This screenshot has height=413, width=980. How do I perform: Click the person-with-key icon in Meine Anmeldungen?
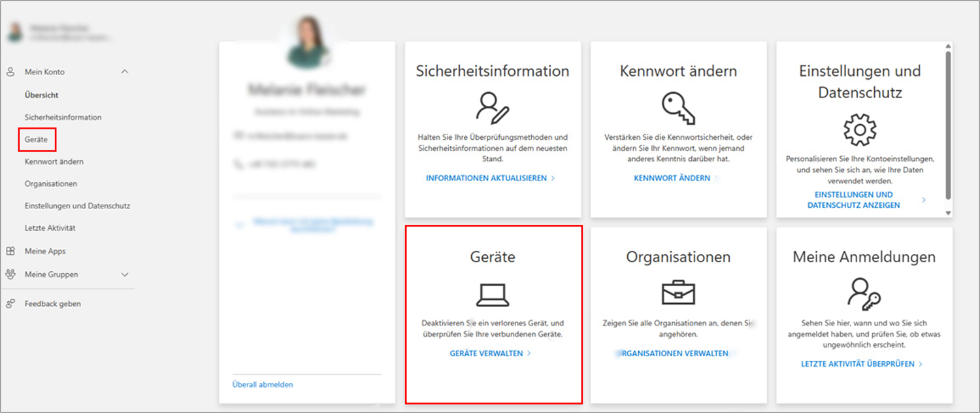tap(863, 293)
